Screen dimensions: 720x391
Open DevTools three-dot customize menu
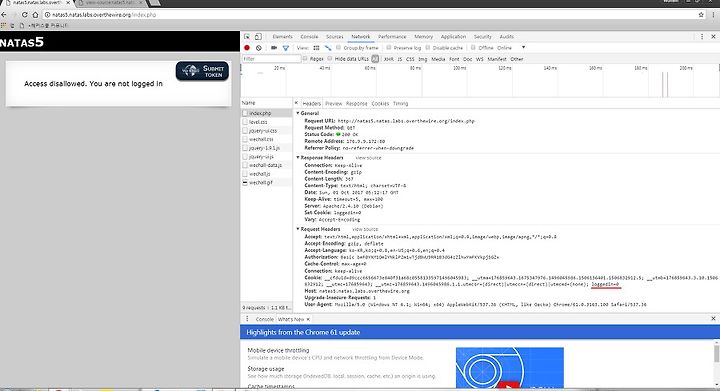(x=702, y=37)
